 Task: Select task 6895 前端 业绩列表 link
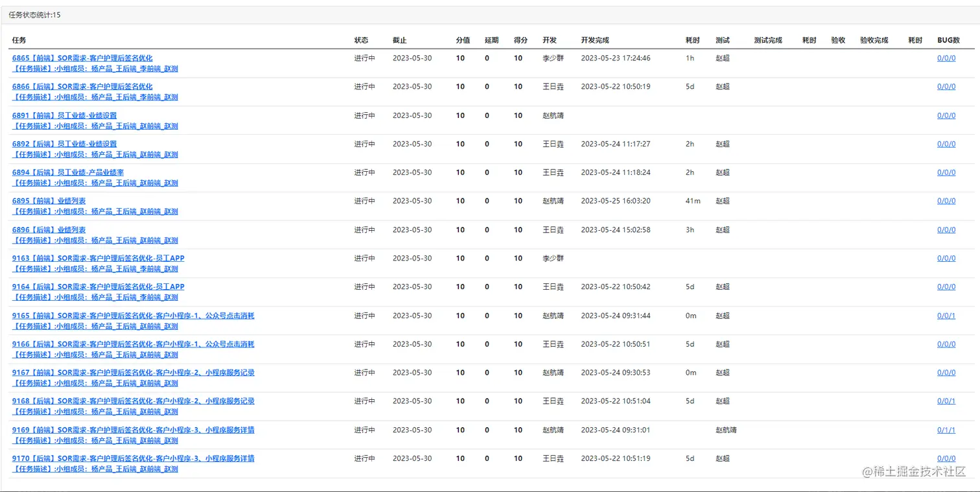point(49,201)
